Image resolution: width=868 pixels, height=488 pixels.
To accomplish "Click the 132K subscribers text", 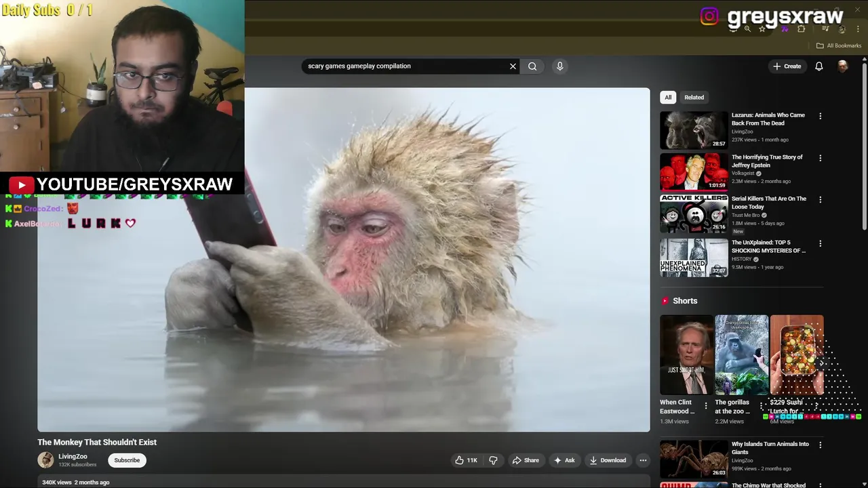I will (x=77, y=465).
